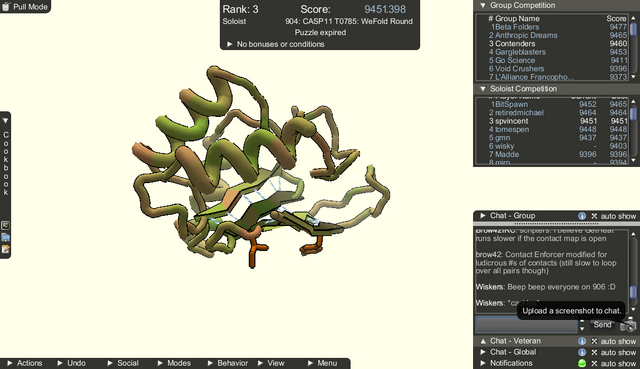The image size is (640, 369).
Task: Expand the No bonuses or conditions section
Action: (229, 44)
